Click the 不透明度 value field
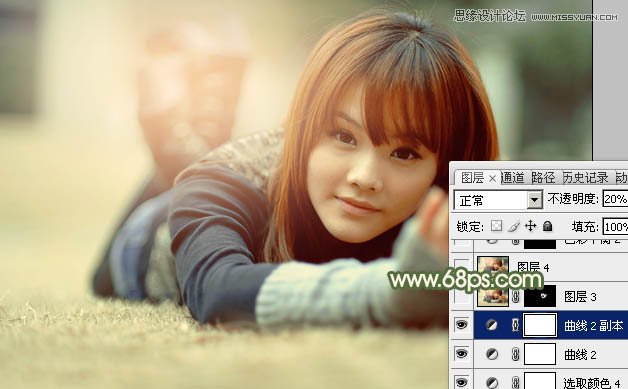 [x=615, y=199]
